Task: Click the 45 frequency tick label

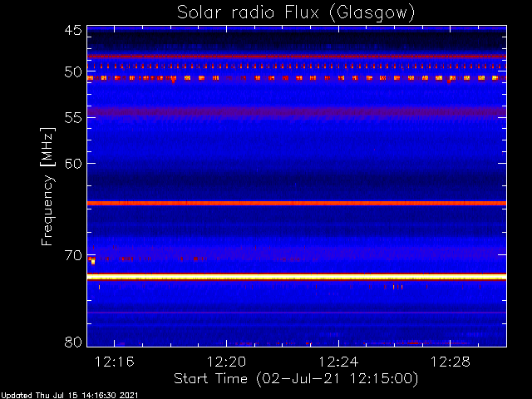Action: 73,30
